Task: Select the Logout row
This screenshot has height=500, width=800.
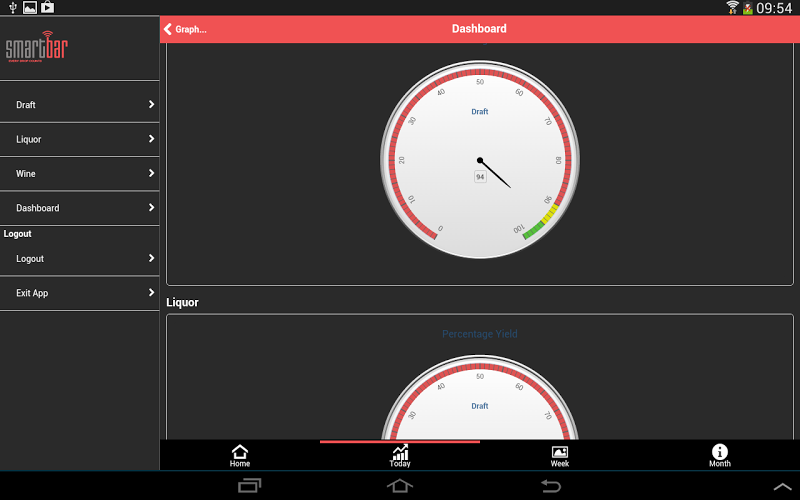Action: [x=80, y=259]
